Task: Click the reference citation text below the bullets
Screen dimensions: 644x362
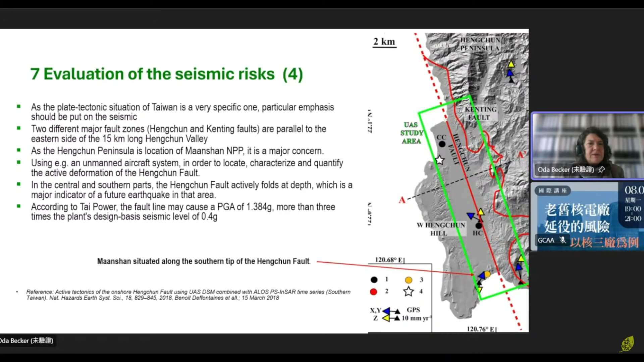Action: point(189,295)
